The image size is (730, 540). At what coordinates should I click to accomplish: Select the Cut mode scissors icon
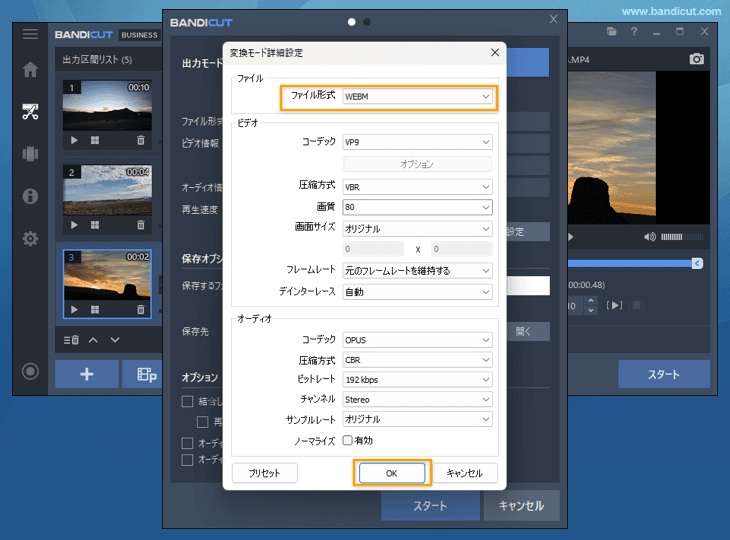pos(30,112)
